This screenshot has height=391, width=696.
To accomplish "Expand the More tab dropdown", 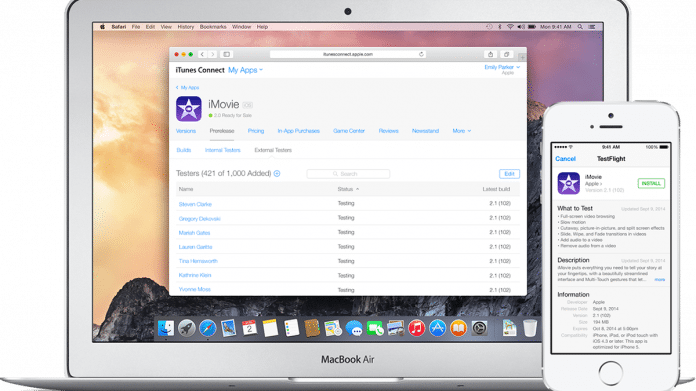I will point(462,131).
